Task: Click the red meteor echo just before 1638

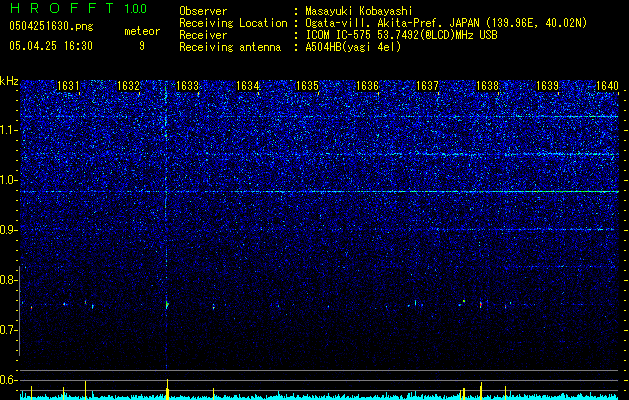Action: click(x=480, y=305)
